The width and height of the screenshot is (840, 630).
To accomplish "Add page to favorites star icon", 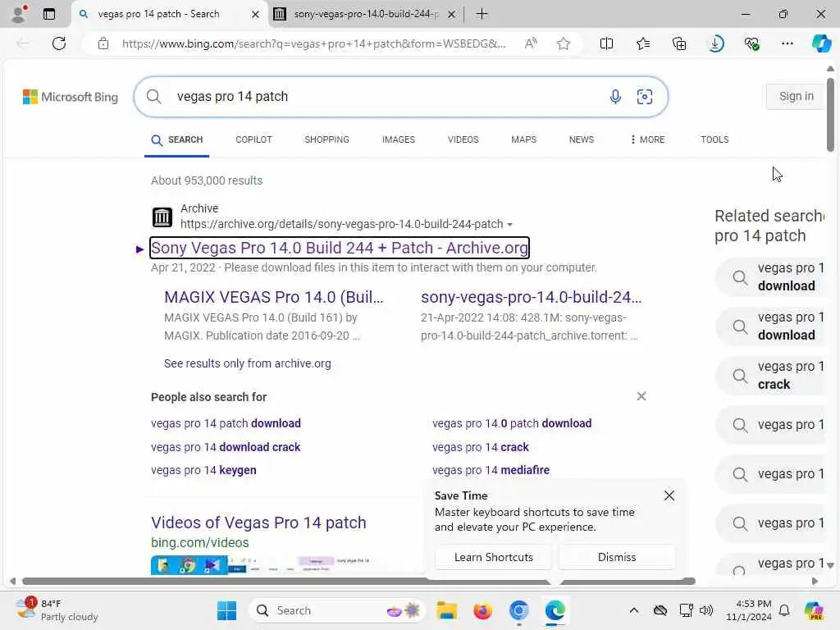I will click(x=563, y=43).
